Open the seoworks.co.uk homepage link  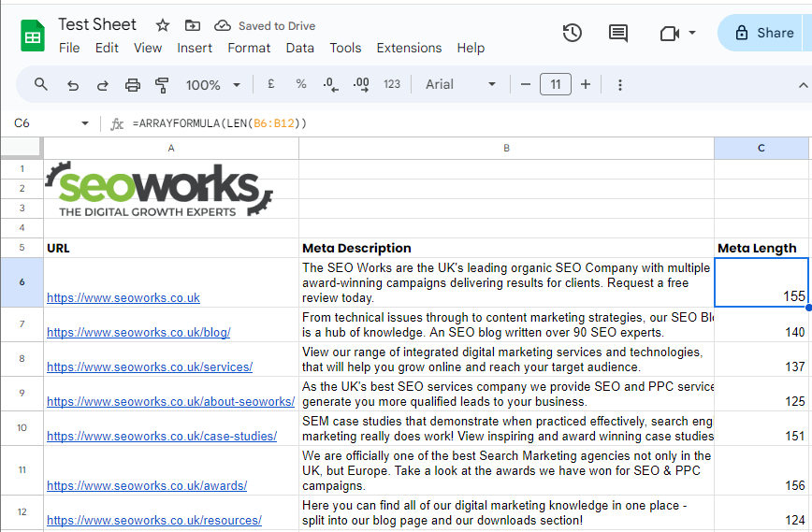pyautogui.click(x=123, y=298)
